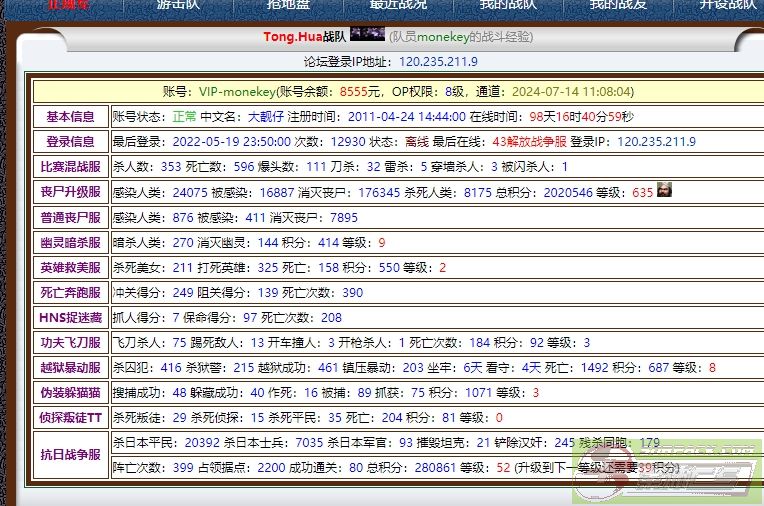Click the Tong.Hua team badge image
764x506 pixels.
(x=367, y=35)
